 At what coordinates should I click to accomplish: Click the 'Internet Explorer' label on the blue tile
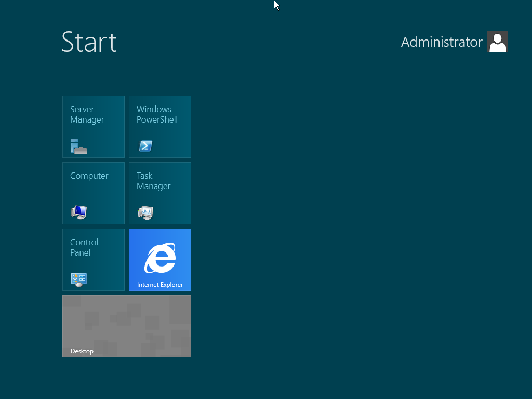tap(159, 285)
